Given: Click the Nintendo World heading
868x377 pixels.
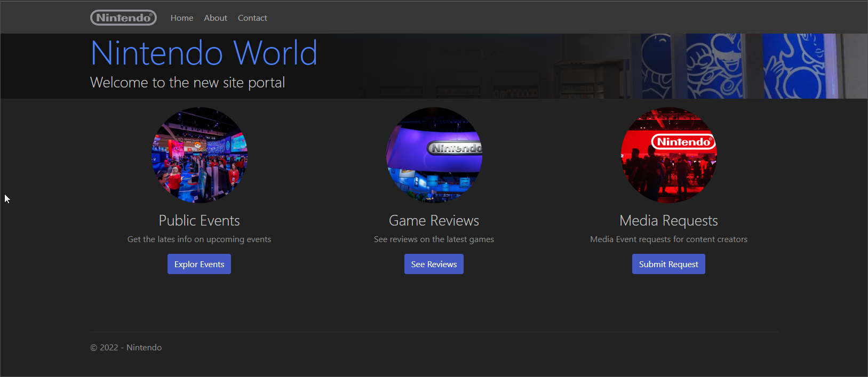Looking at the screenshot, I should pyautogui.click(x=204, y=53).
